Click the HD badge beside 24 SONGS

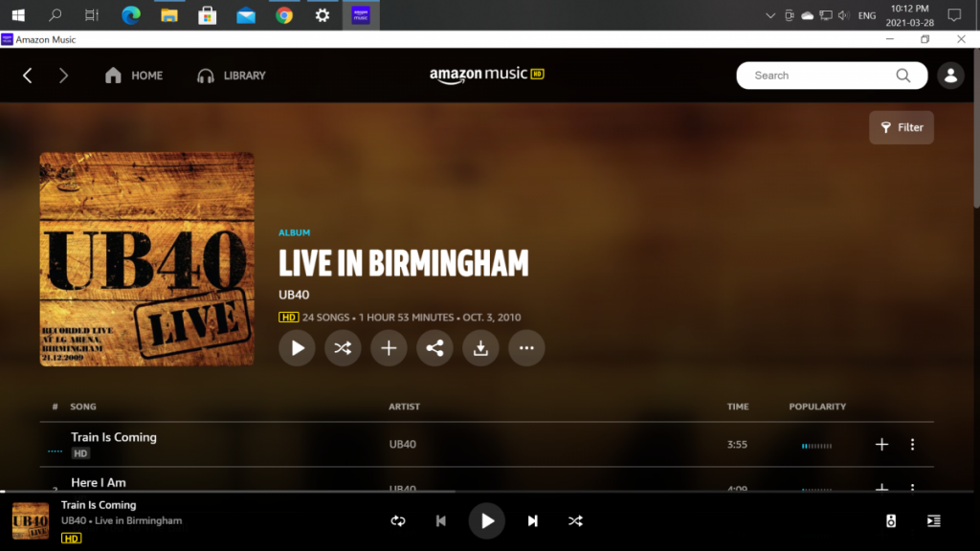tap(288, 318)
